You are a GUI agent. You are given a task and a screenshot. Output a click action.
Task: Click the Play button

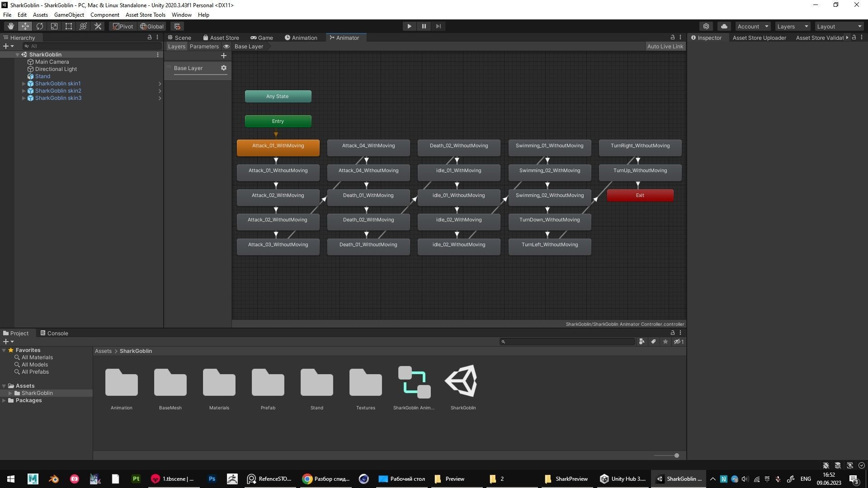pos(409,26)
